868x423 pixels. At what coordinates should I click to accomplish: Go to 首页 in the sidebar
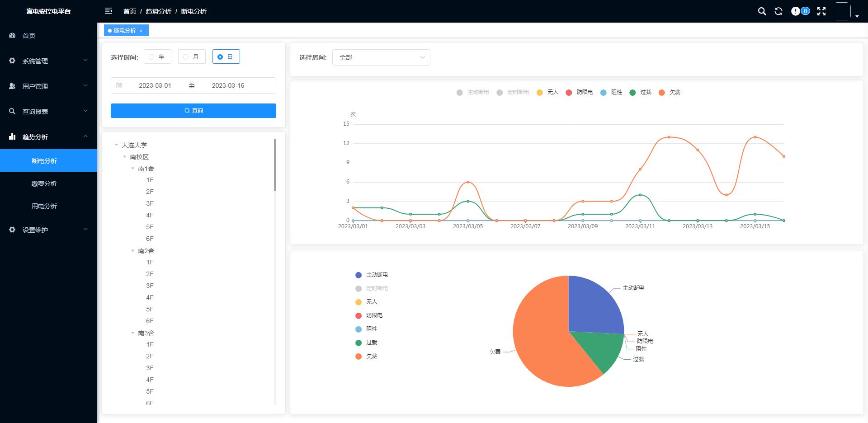[48, 35]
